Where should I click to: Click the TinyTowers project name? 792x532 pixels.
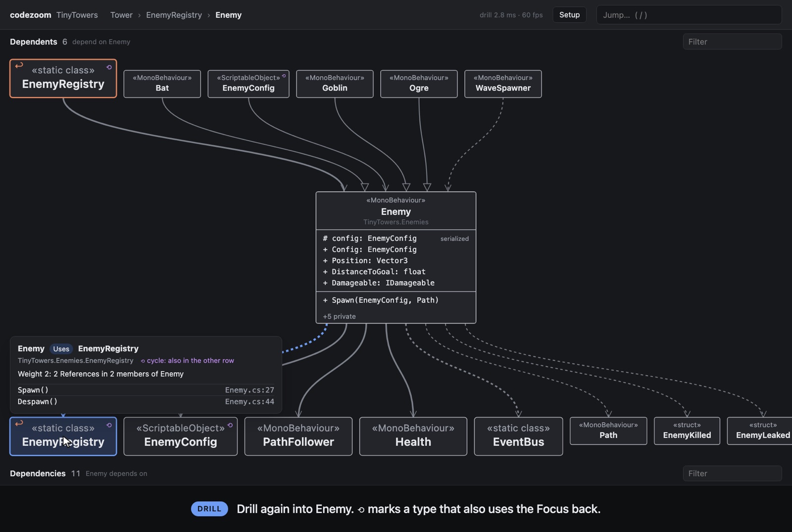77,15
